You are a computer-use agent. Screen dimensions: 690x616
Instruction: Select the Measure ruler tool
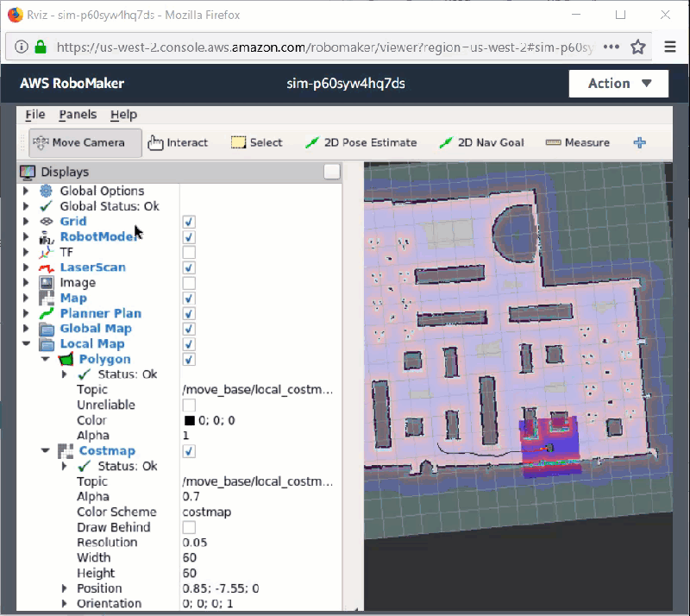click(577, 142)
